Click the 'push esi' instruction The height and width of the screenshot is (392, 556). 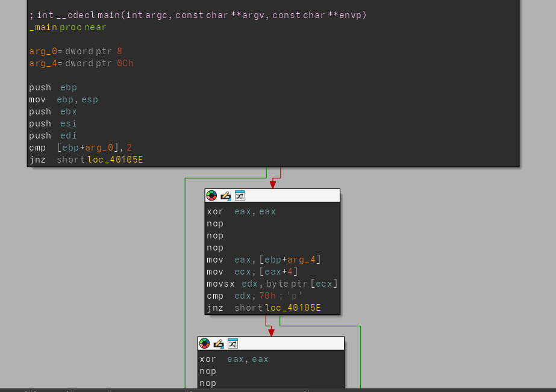click(x=53, y=123)
